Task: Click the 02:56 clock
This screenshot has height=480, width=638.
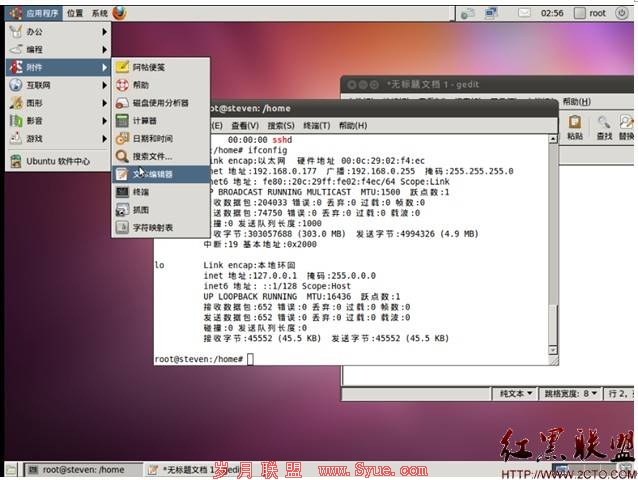Action: [x=552, y=13]
